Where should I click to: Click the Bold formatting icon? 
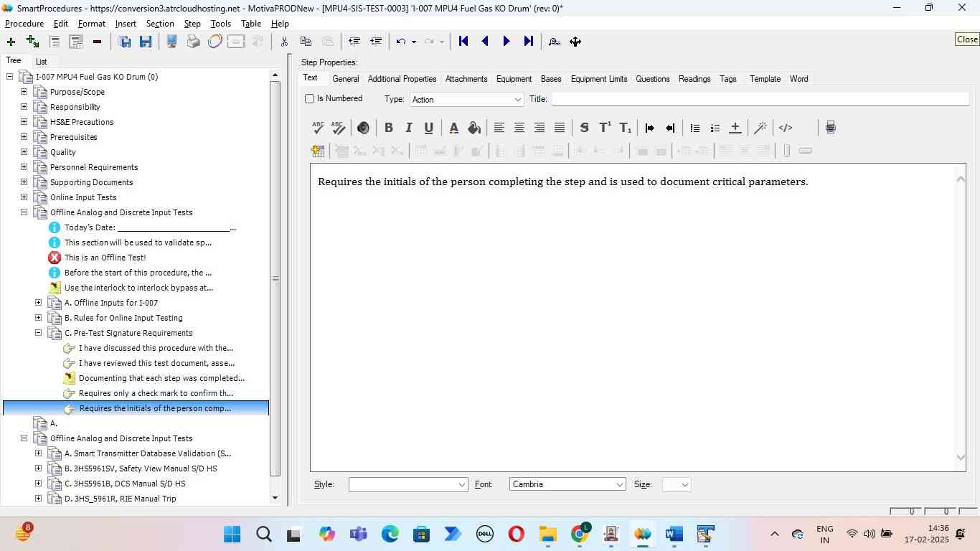click(388, 128)
